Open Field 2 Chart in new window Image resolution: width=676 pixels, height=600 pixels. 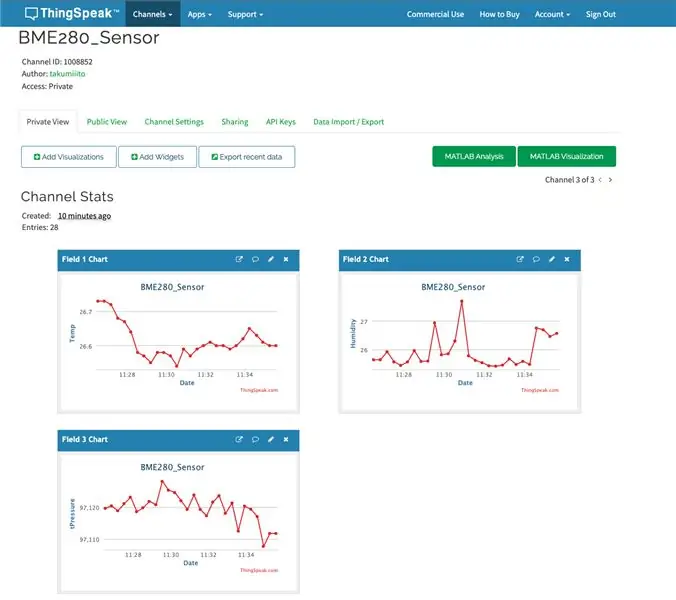520,259
